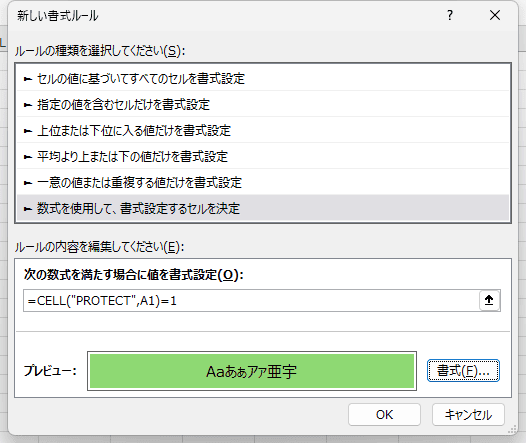This screenshot has width=526, height=443.
Task: Click arrow bullet beside 一意の値または重複する値 rule
Action: [x=28, y=183]
